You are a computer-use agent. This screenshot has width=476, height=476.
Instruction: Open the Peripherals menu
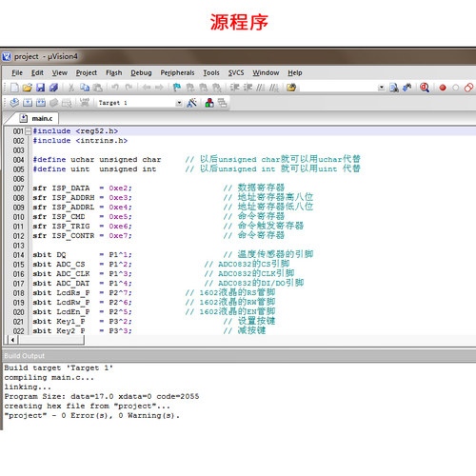pyautogui.click(x=177, y=72)
